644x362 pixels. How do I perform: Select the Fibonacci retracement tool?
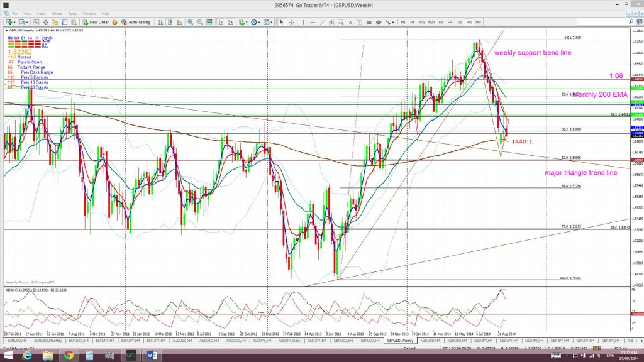(341, 22)
